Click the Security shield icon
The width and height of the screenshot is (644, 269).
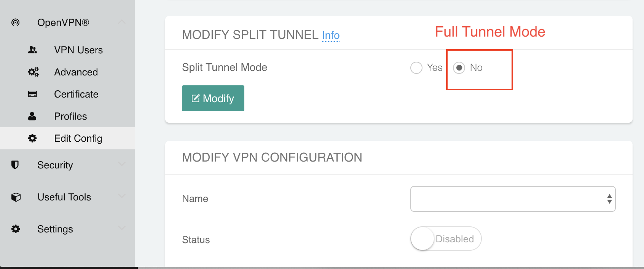[x=15, y=165]
